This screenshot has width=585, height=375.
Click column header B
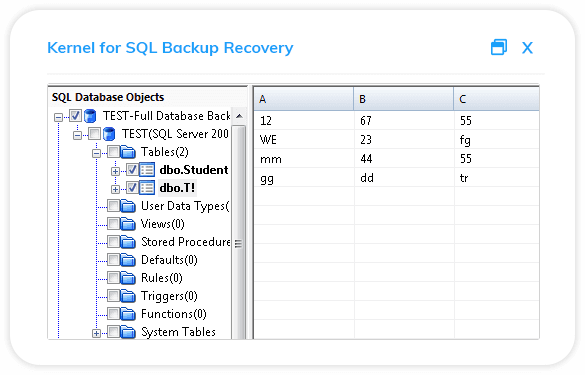click(404, 99)
